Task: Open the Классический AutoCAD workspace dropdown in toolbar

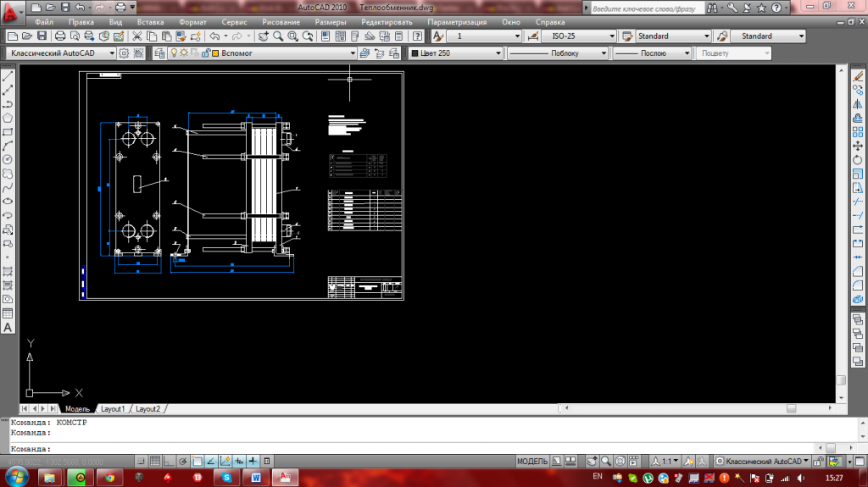Action: [61, 53]
